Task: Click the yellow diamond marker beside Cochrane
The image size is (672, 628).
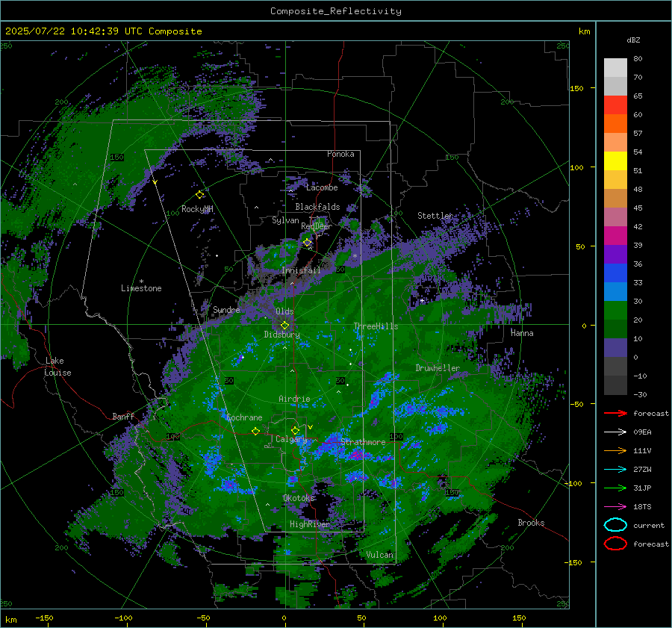Action: (x=255, y=431)
